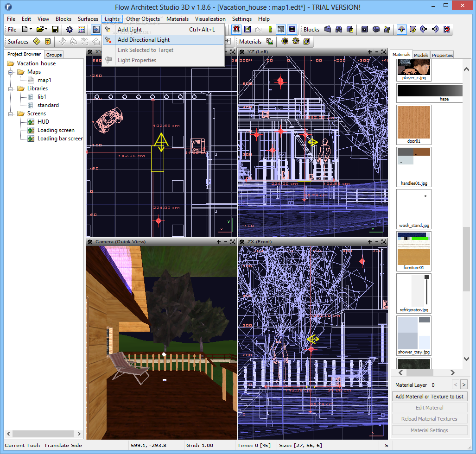Toggle the dimension lines button in toolbar
Viewport: 476px width, 454px height.
292,30
